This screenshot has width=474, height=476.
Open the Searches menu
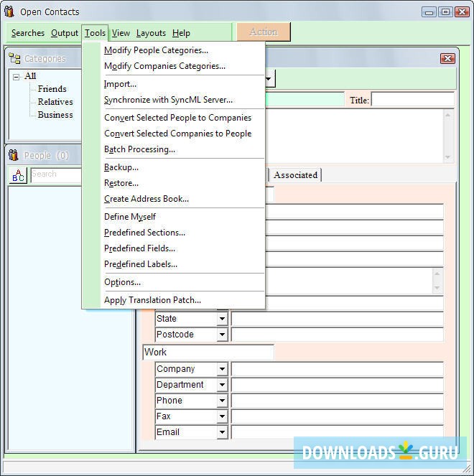pos(27,33)
